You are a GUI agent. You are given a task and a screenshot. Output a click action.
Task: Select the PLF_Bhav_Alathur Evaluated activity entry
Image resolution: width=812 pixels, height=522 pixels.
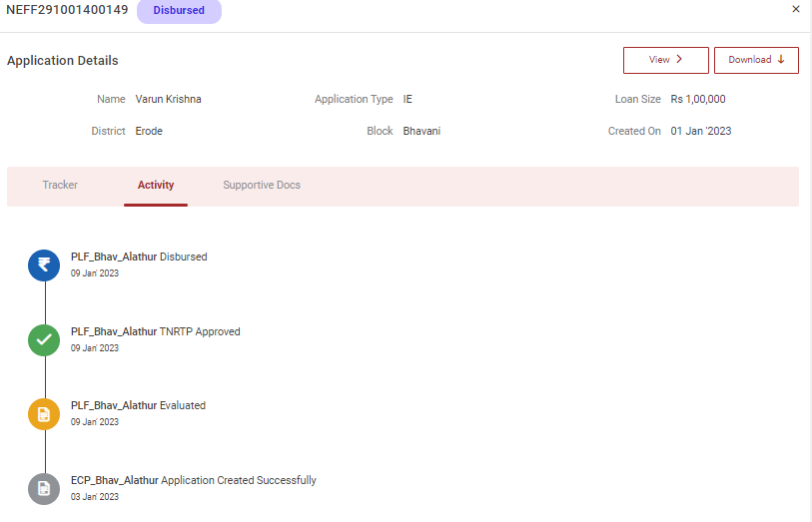pos(138,405)
